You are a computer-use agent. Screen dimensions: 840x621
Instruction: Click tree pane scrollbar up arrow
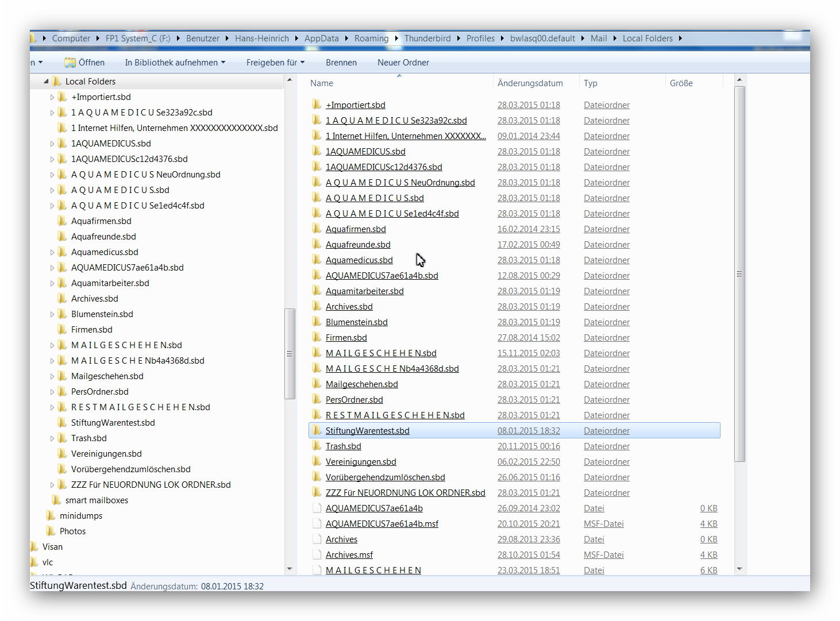(290, 80)
